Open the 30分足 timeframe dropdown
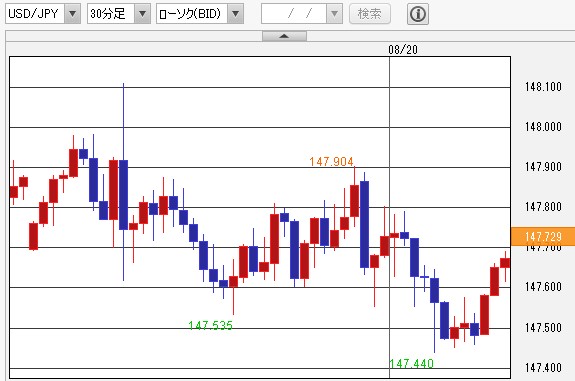575x381 pixels. 142,14
